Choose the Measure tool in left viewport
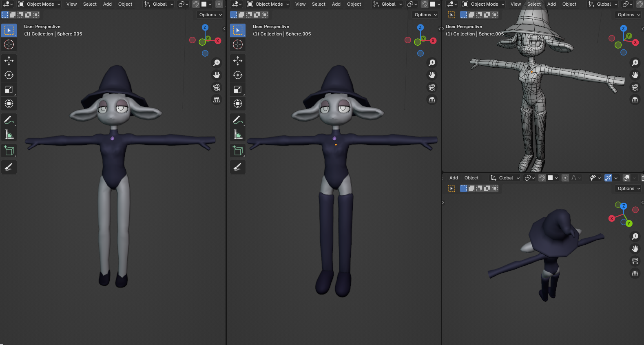Image resolution: width=644 pixels, height=345 pixels. coord(9,135)
